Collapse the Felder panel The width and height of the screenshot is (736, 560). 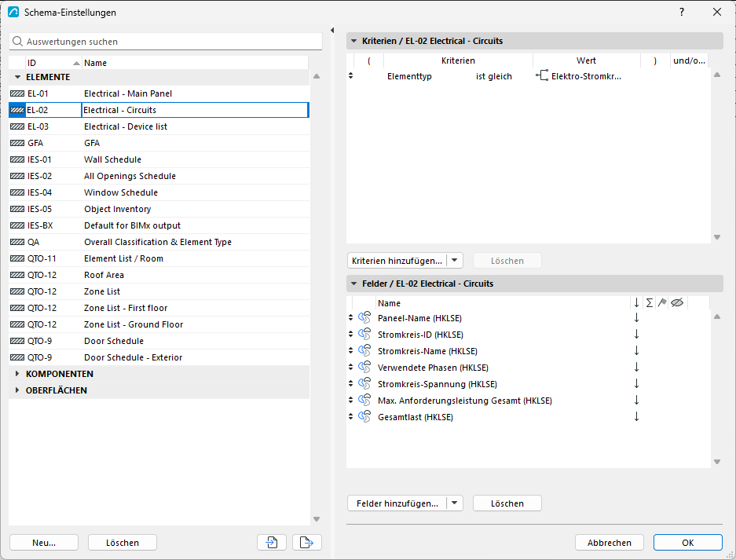pyautogui.click(x=354, y=284)
